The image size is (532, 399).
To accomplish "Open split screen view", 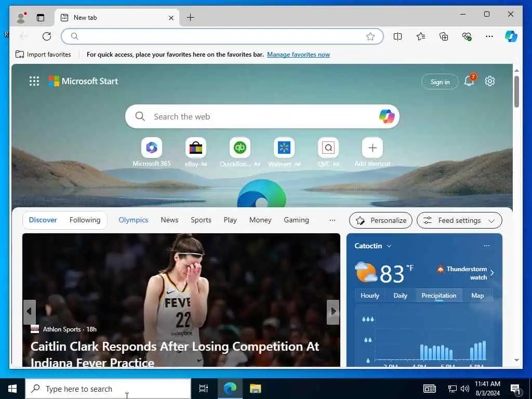I will pyautogui.click(x=397, y=36).
